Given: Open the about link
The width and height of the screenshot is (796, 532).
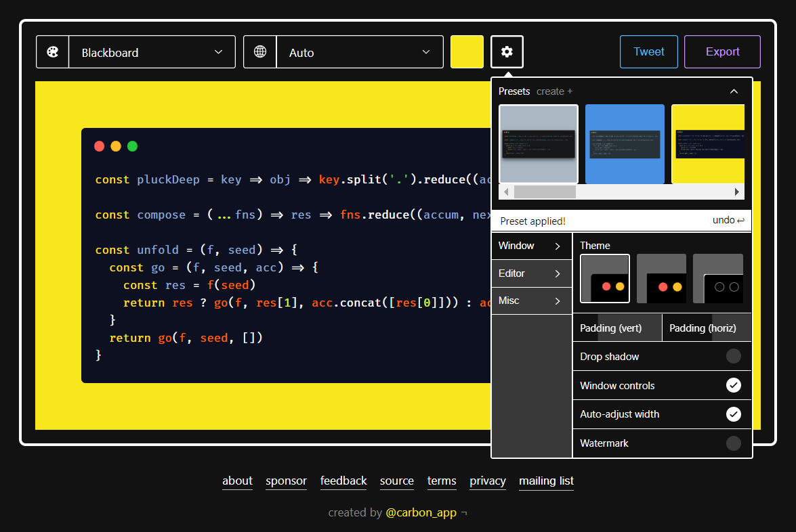Looking at the screenshot, I should 237,481.
